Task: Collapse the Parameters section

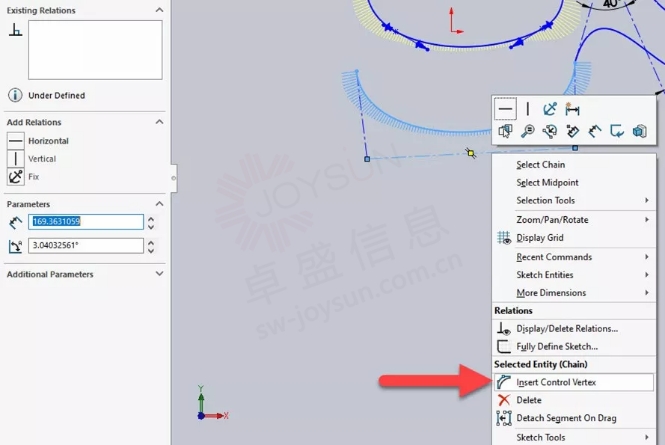Action: point(159,204)
